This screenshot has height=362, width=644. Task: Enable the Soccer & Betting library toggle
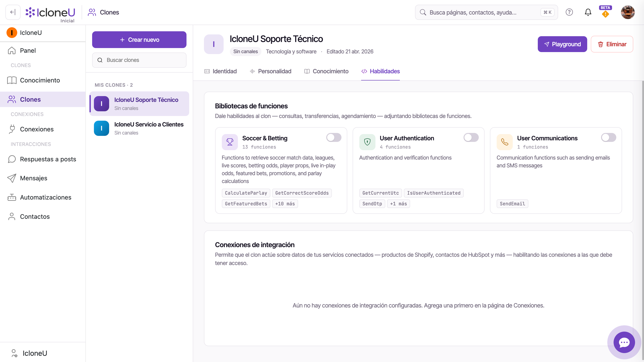(x=333, y=137)
